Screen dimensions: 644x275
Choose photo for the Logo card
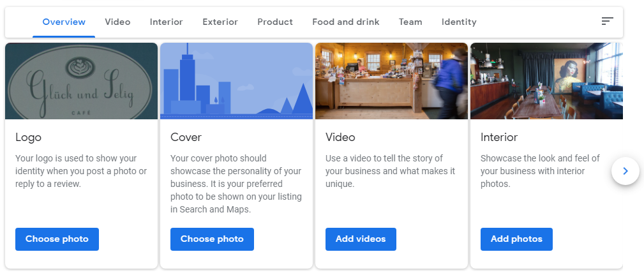click(x=57, y=239)
